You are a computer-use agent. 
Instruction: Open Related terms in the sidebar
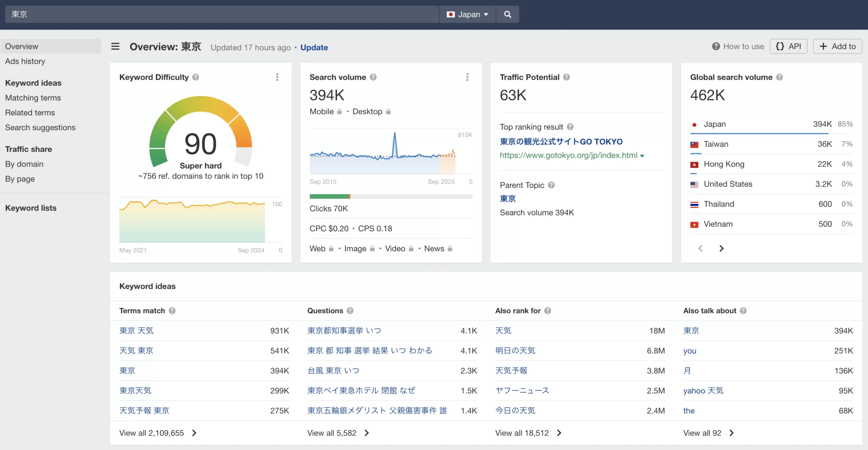tap(30, 113)
